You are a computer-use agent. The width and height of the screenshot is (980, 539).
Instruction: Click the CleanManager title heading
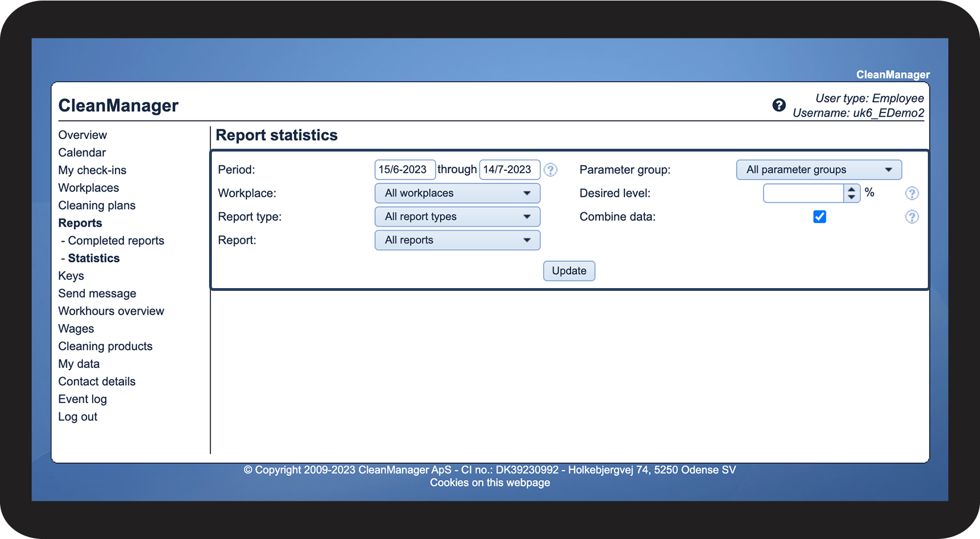pyautogui.click(x=118, y=105)
